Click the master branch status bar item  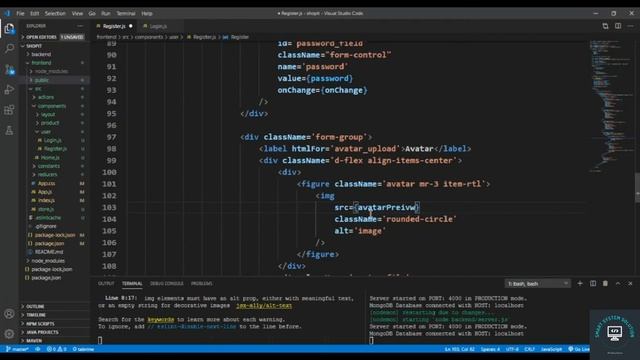point(17,349)
